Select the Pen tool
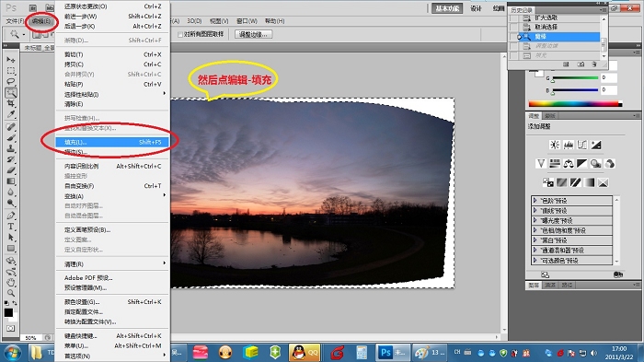The width and height of the screenshot is (644, 362). [10, 216]
